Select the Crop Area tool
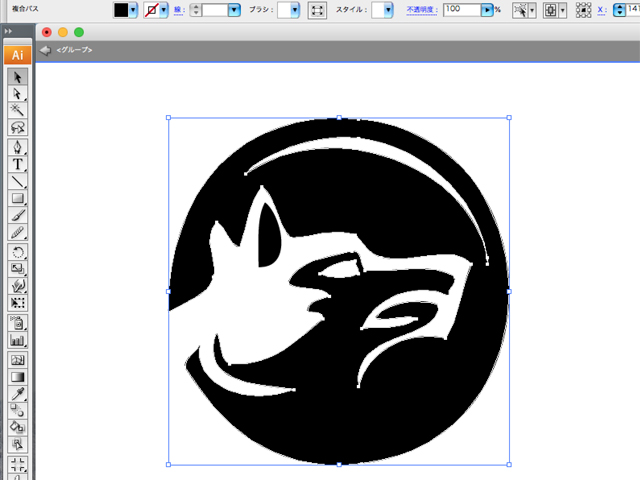This screenshot has width=640, height=480. pos(17,464)
